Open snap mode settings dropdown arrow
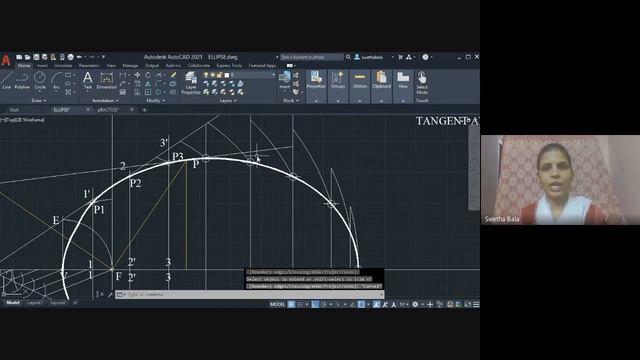The height and width of the screenshot is (360, 640). 307,304
